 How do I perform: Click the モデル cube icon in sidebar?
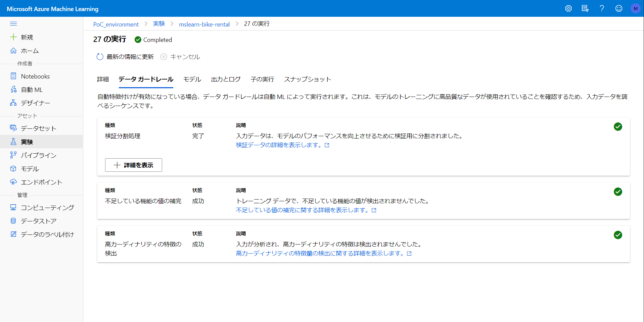click(x=13, y=168)
